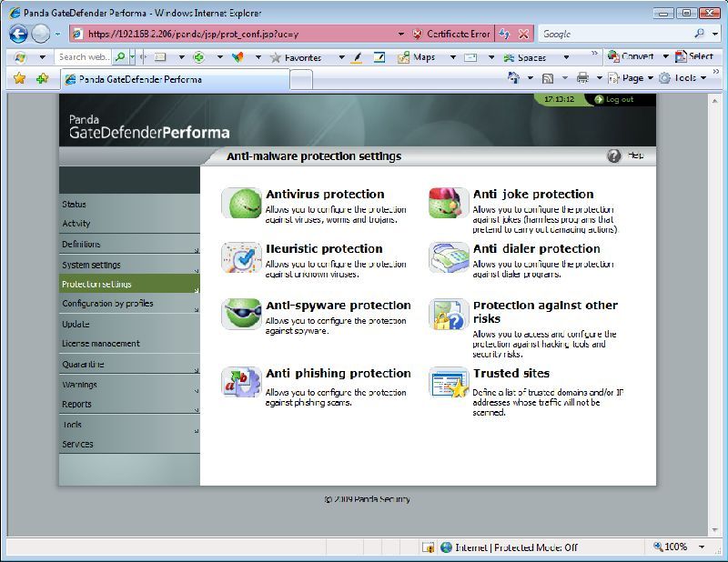Select System settings in the sidebar
Screen dimensions: 728x562
(91, 264)
